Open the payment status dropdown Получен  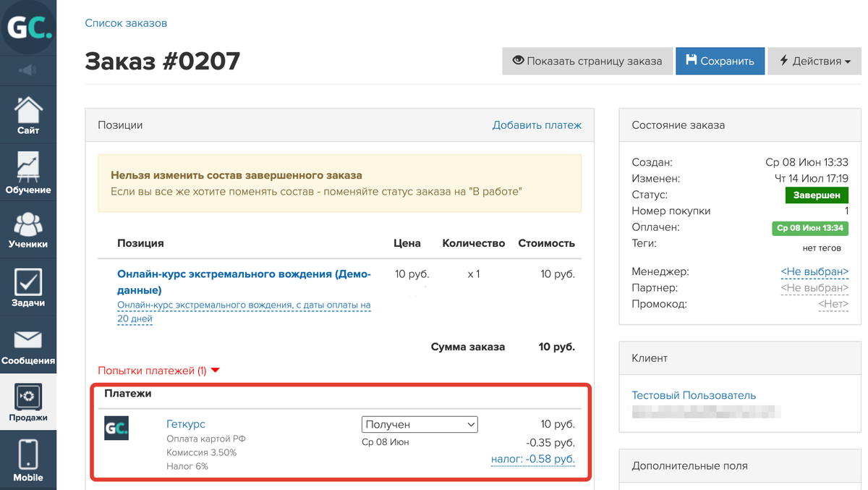[420, 424]
